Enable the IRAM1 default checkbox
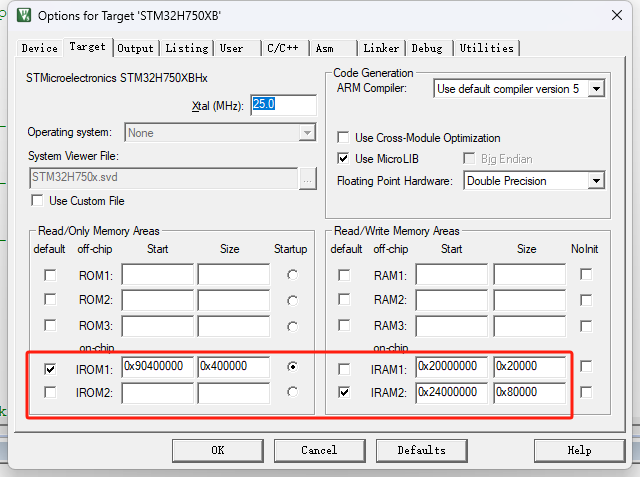 tap(344, 367)
